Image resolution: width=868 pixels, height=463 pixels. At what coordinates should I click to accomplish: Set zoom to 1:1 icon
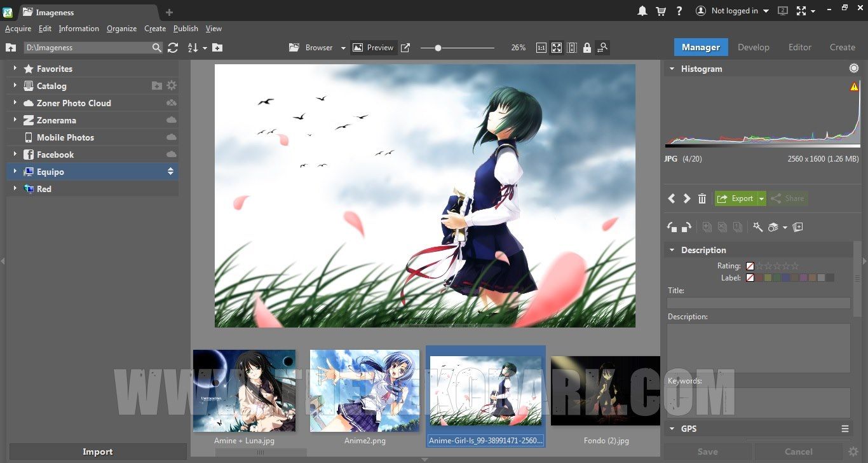(x=541, y=48)
